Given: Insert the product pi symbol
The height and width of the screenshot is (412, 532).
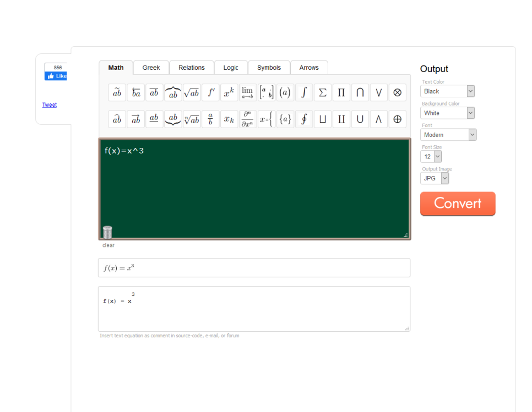Looking at the screenshot, I should pyautogui.click(x=341, y=92).
